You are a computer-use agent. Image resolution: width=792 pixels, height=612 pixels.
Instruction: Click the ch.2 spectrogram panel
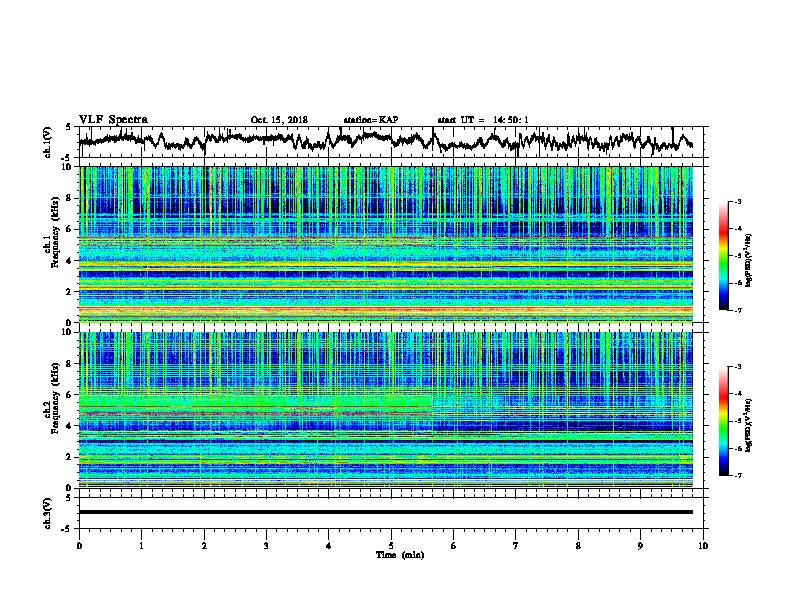[x=386, y=410]
